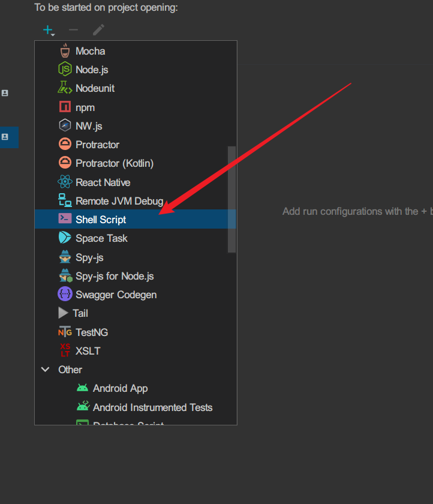Viewport: 433px width, 504px height.
Task: Click the Space Task icon
Action: pos(65,238)
